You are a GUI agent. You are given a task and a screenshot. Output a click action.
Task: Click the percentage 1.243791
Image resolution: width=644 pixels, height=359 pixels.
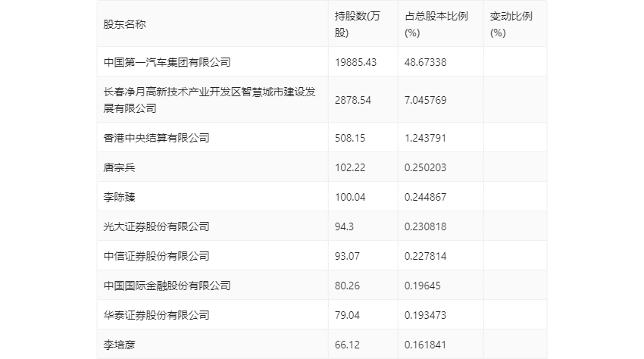[426, 138]
